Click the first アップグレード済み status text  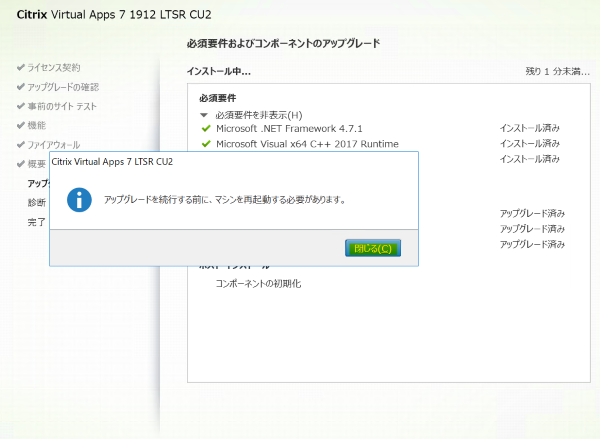click(532, 213)
